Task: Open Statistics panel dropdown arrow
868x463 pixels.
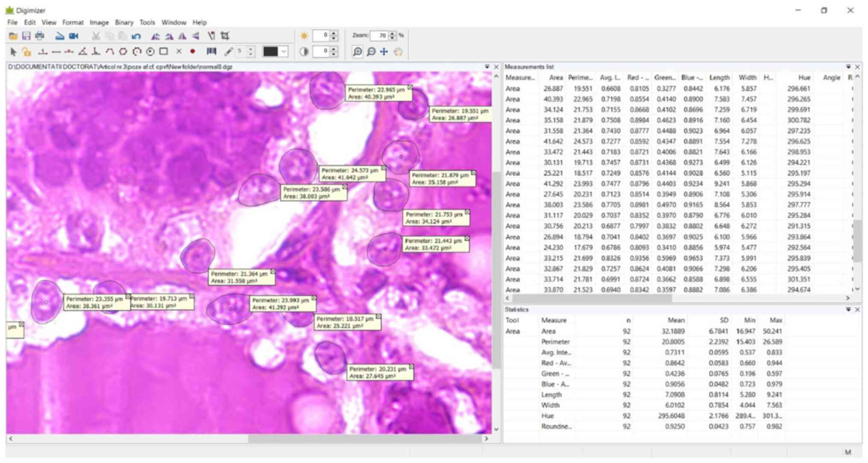Action: pyautogui.click(x=848, y=309)
